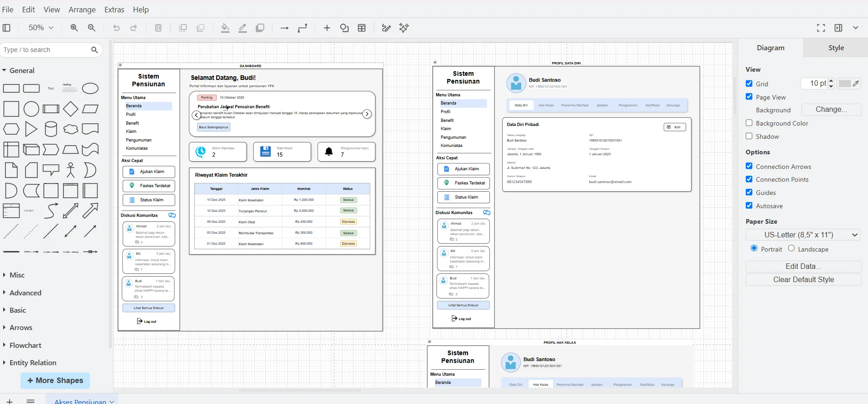This screenshot has width=868, height=404.
Task: Toggle the Grid checkbox
Action: tap(749, 84)
